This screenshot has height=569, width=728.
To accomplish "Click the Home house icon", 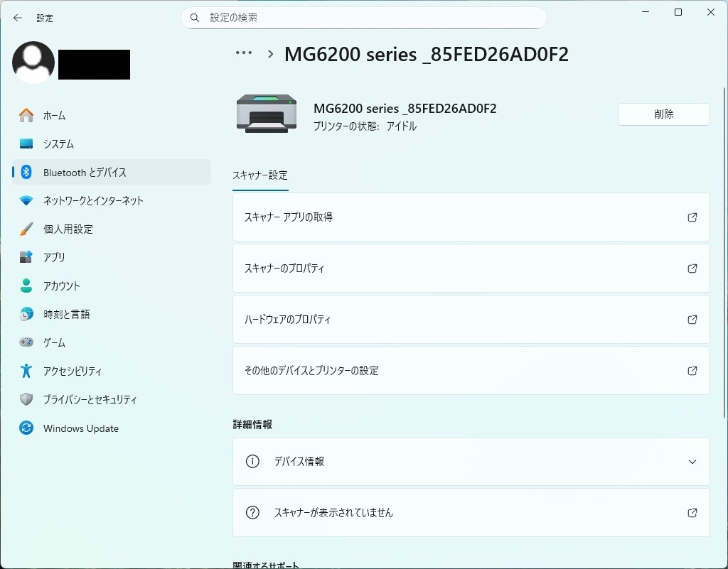I will 26,116.
